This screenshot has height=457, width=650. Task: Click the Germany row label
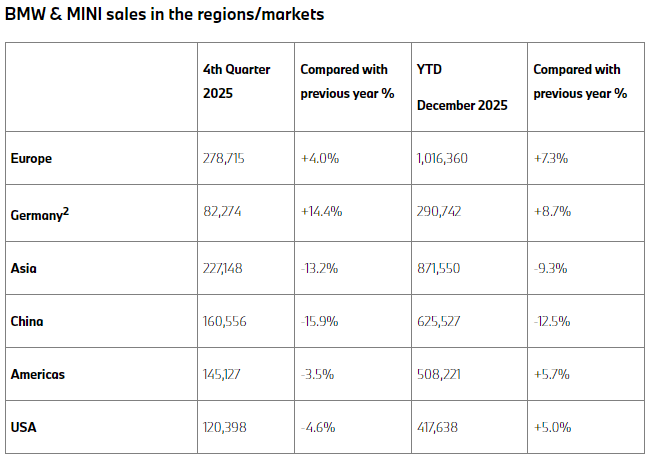click(x=40, y=212)
